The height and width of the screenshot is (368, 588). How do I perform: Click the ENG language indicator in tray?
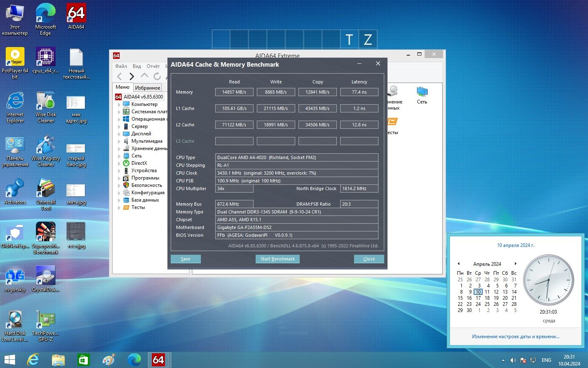[x=546, y=360]
